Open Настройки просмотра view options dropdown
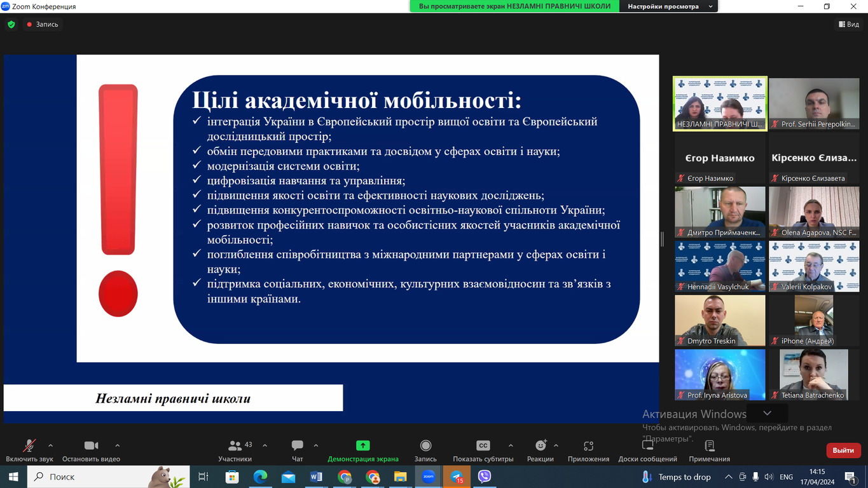Image resolution: width=868 pixels, height=488 pixels. [668, 6]
